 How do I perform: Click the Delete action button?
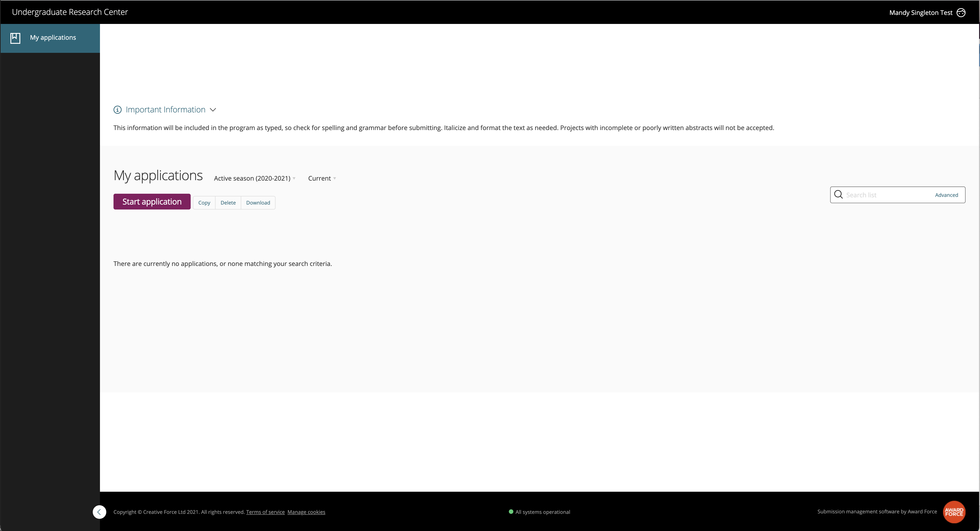tap(228, 202)
